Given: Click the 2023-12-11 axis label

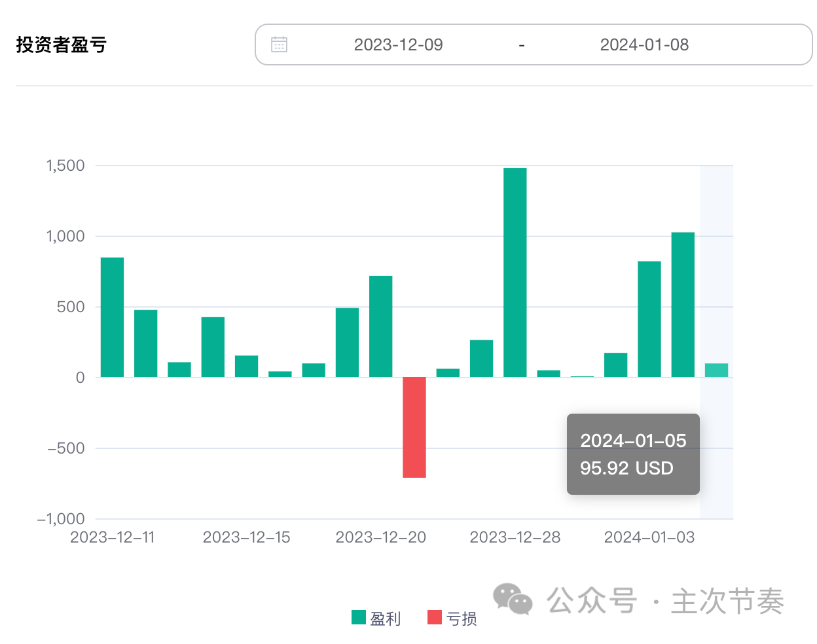Looking at the screenshot, I should (x=113, y=537).
